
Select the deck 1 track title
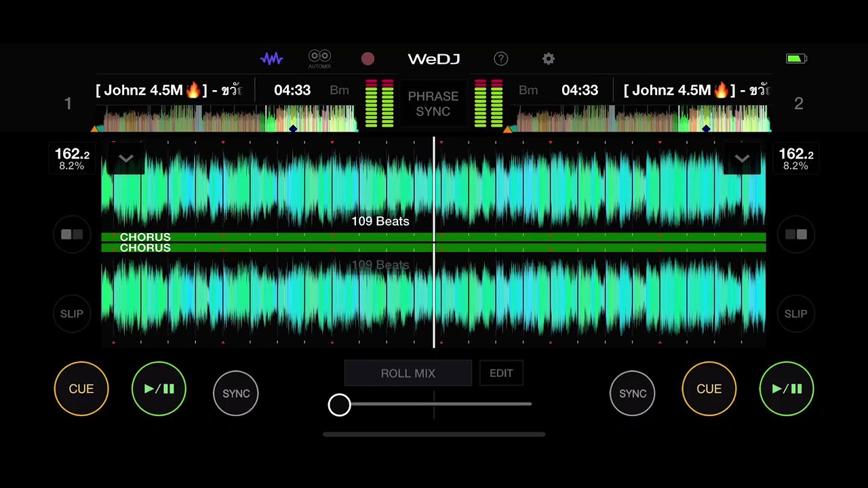pyautogui.click(x=169, y=90)
